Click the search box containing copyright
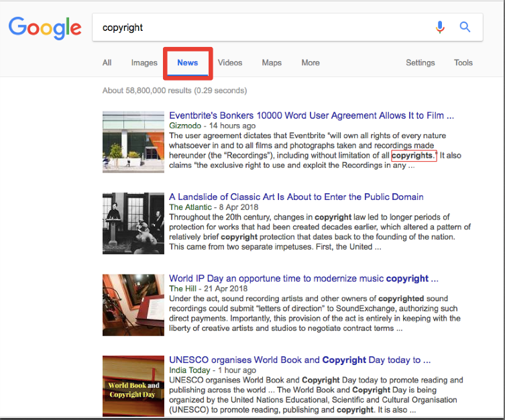 tap(287, 28)
